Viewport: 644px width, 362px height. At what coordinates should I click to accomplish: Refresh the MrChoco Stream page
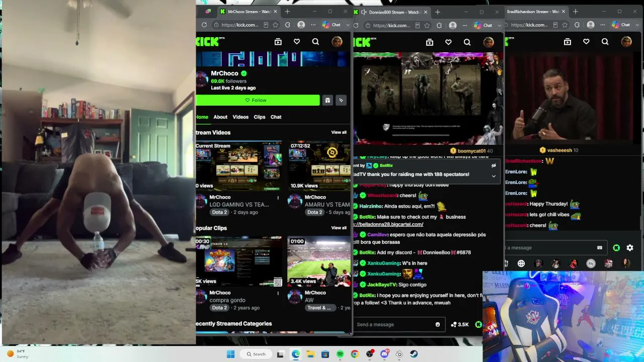click(x=204, y=25)
